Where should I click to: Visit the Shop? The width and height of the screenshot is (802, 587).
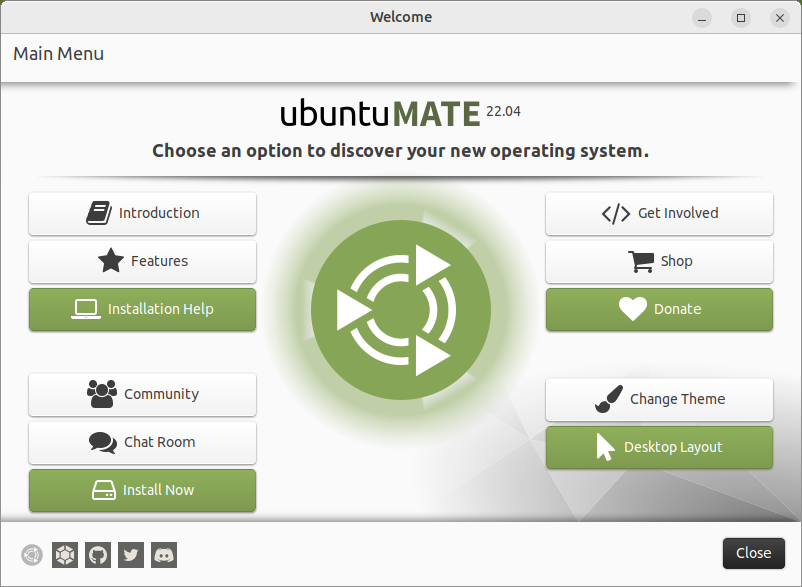[659, 261]
